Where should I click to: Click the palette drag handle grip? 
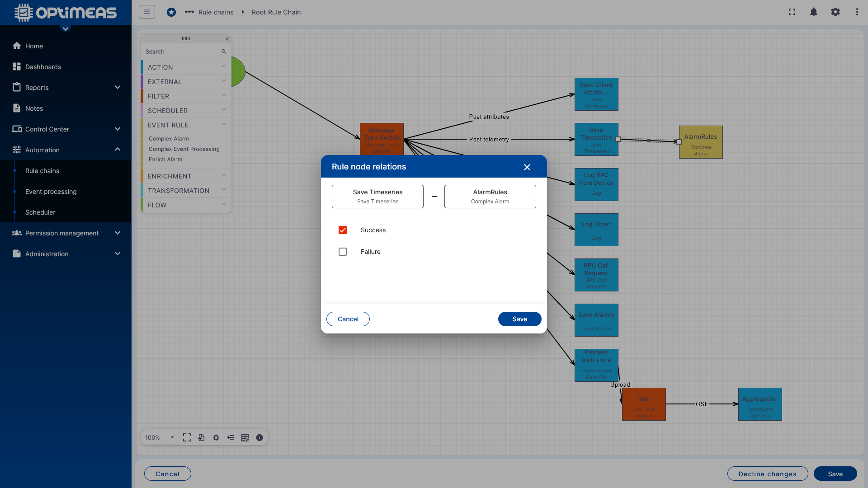point(186,38)
